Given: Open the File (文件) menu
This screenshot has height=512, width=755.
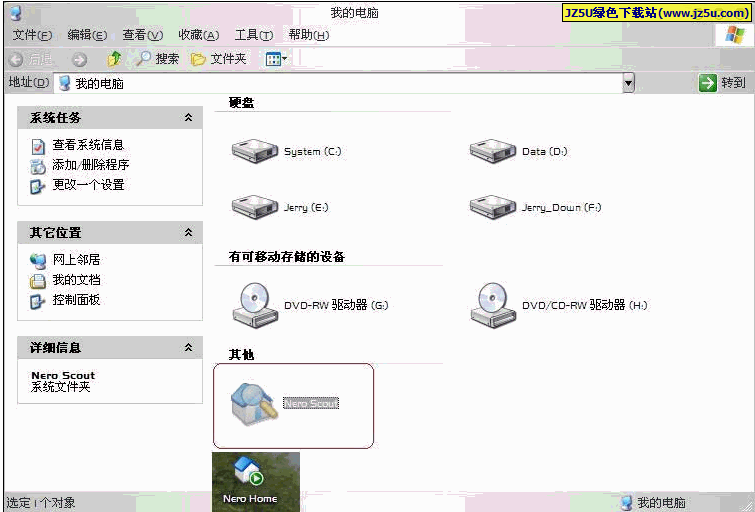Looking at the screenshot, I should pos(32,35).
